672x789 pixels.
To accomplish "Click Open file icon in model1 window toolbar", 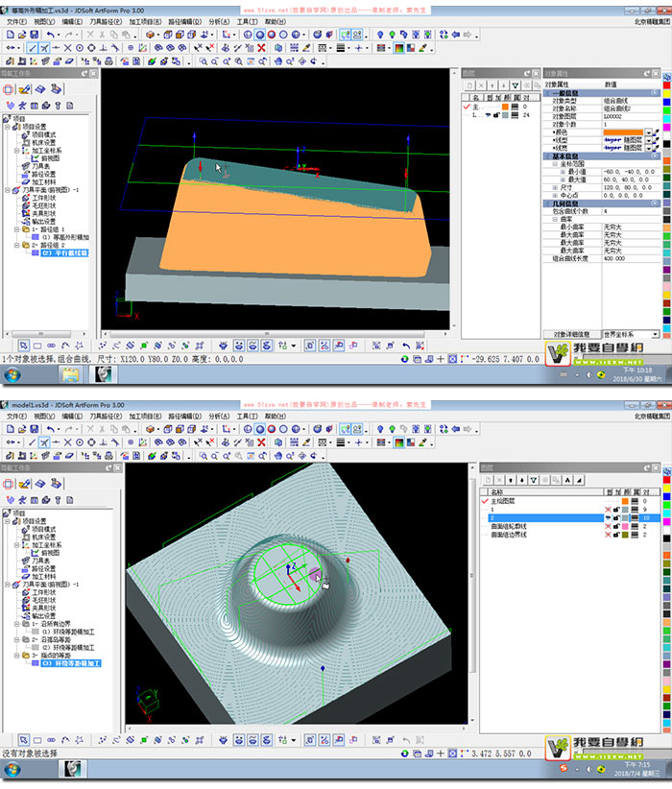I will [22, 429].
